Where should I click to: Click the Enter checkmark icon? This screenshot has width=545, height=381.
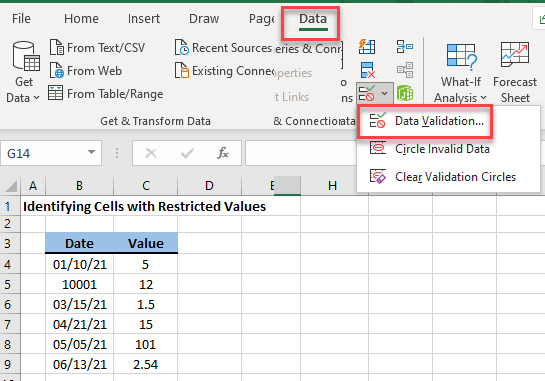(x=187, y=153)
